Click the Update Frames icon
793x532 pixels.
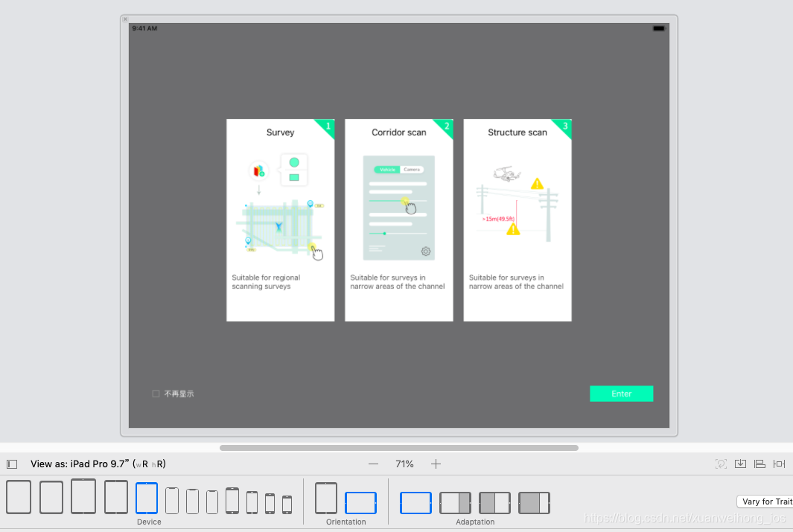pos(721,464)
